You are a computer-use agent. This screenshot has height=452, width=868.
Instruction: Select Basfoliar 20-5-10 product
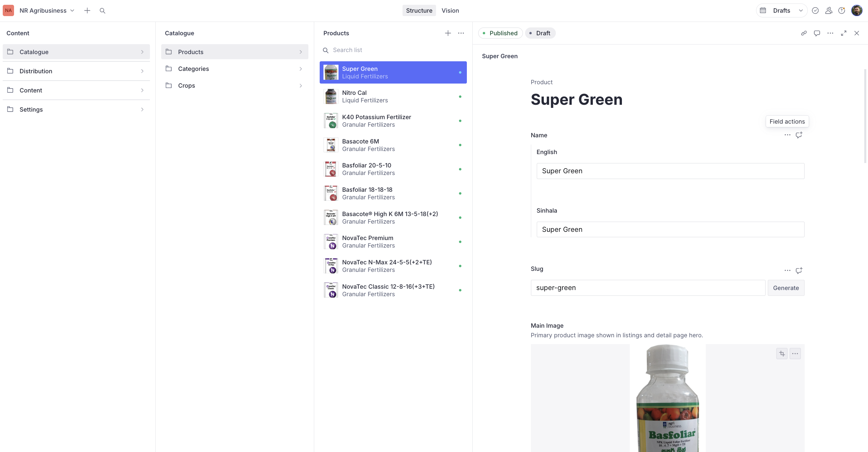393,169
